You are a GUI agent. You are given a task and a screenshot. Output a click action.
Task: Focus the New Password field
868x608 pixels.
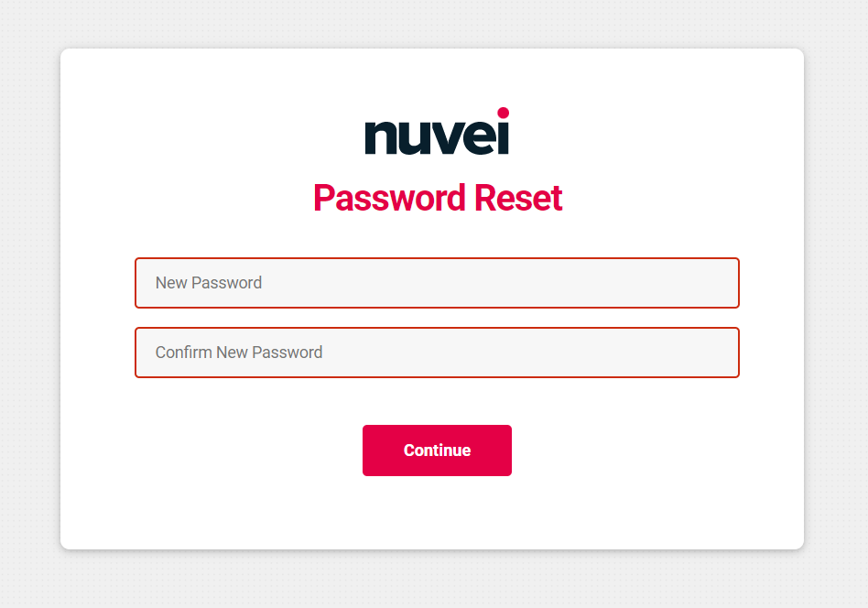[x=437, y=283]
